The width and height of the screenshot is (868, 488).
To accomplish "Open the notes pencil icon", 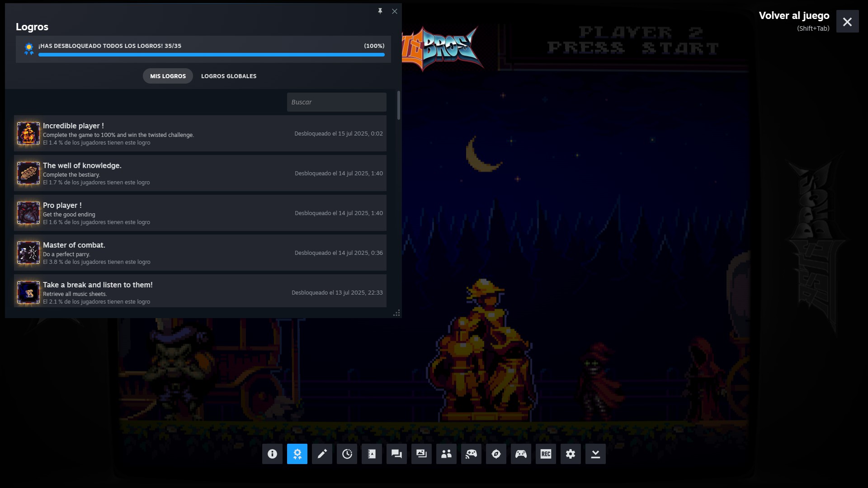I will click(322, 454).
